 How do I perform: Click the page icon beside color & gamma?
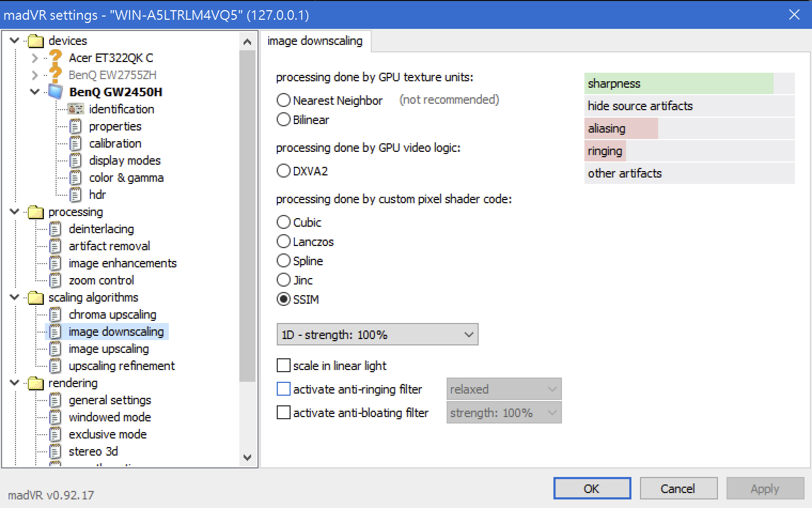pyautogui.click(x=76, y=178)
